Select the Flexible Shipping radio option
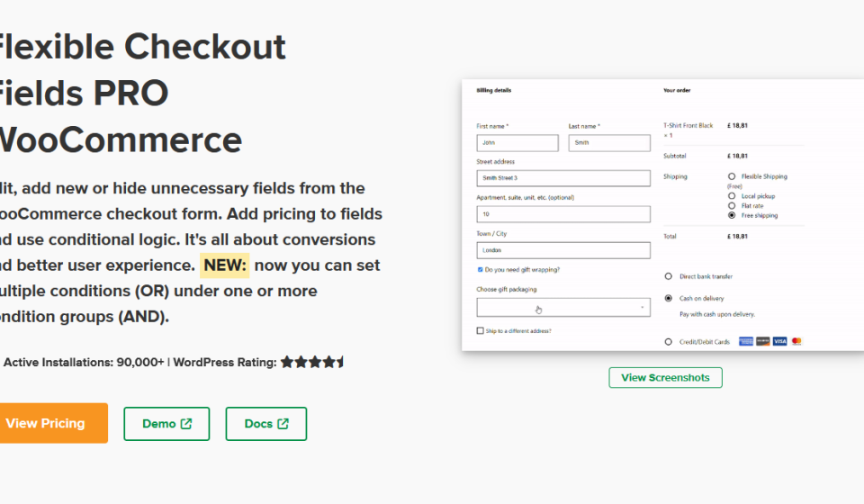 (731, 176)
